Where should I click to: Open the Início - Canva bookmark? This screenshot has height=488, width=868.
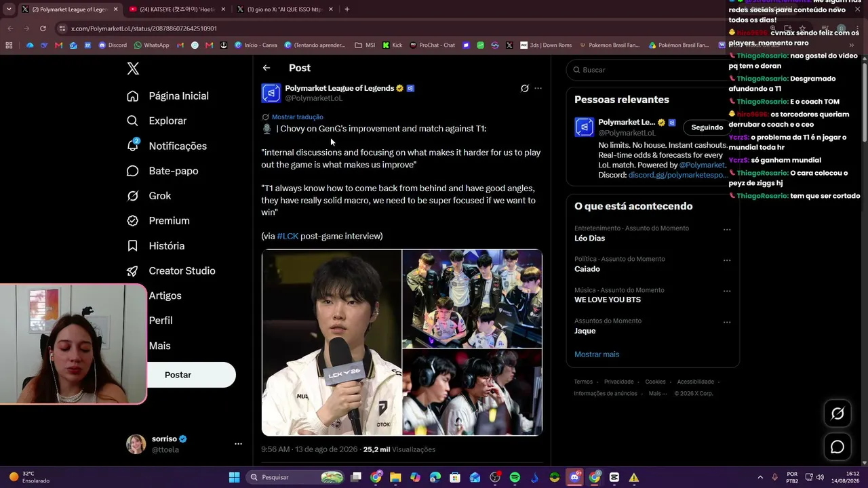[256, 45]
